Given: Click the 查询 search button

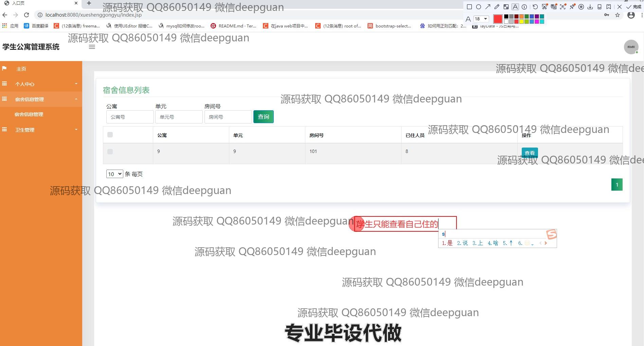Looking at the screenshot, I should [x=263, y=117].
